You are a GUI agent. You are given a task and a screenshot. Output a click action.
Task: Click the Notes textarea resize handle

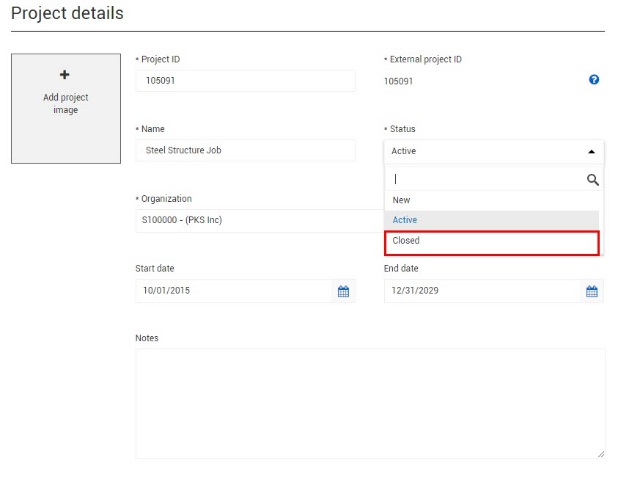601,454
